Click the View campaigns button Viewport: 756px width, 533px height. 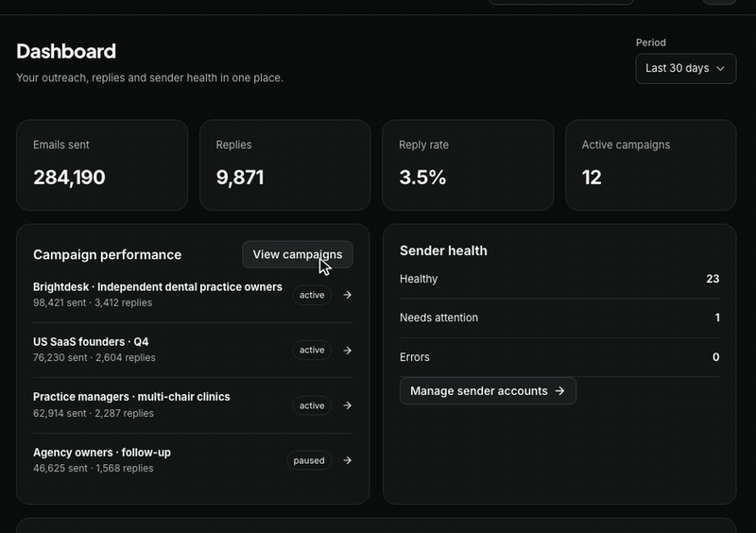point(298,254)
